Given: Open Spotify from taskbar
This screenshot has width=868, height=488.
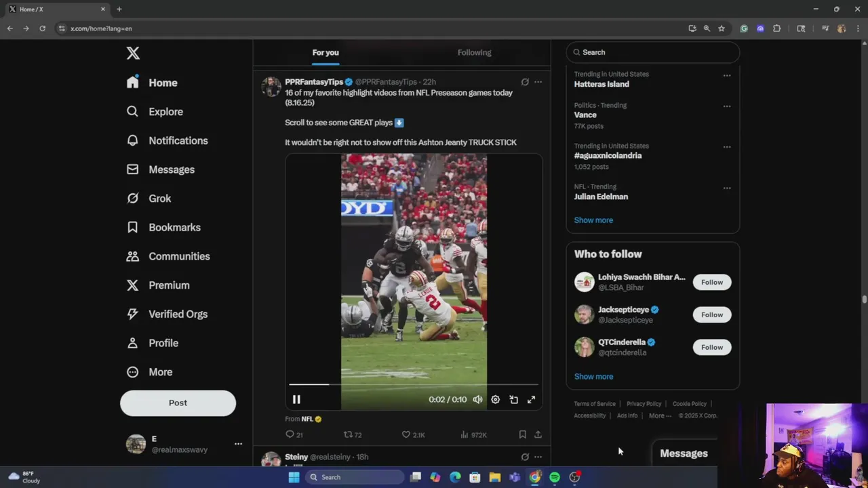Looking at the screenshot, I should click(555, 477).
